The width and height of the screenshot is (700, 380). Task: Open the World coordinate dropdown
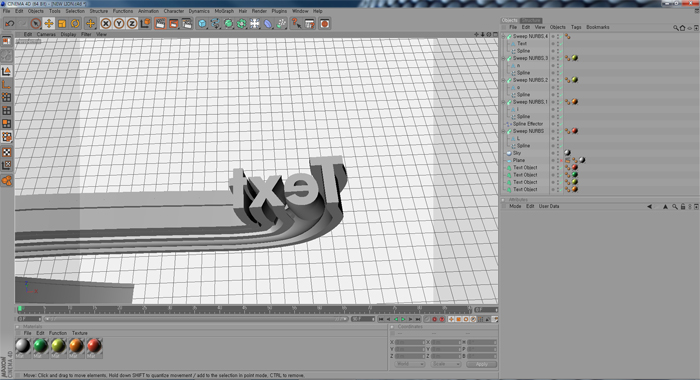pyautogui.click(x=409, y=364)
